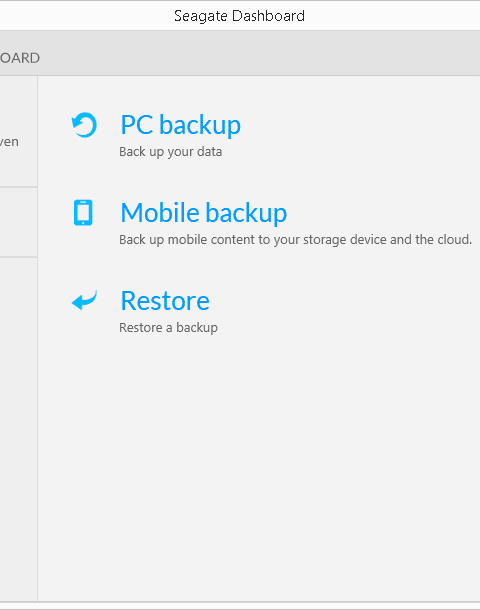The height and width of the screenshot is (610, 480).
Task: Click the second horizontal separator in sidebar
Action: [18, 257]
